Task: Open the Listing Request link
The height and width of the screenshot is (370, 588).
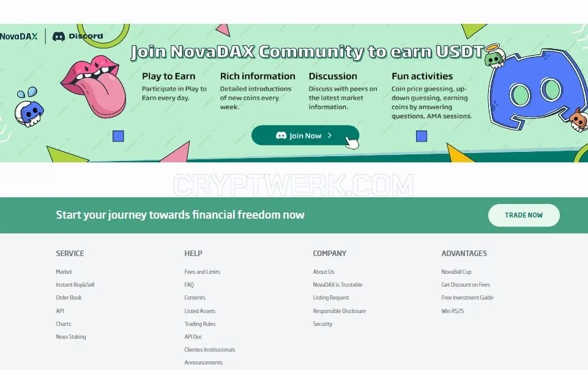Action: click(x=331, y=298)
